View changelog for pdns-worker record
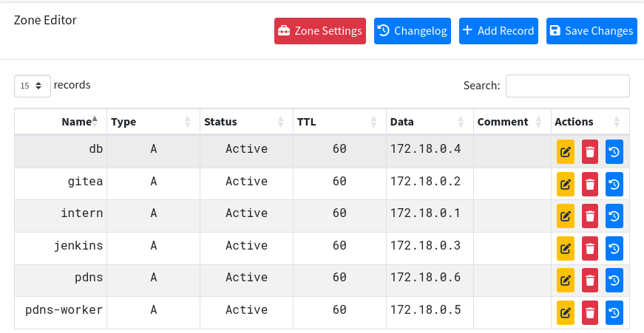Image resolution: width=644 pixels, height=333 pixels. point(614,313)
